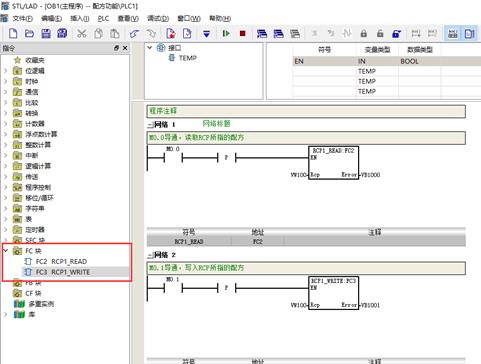Image resolution: width=481 pixels, height=364 pixels.
Task: Select the 多重实例 tree item
Action: tap(41, 304)
